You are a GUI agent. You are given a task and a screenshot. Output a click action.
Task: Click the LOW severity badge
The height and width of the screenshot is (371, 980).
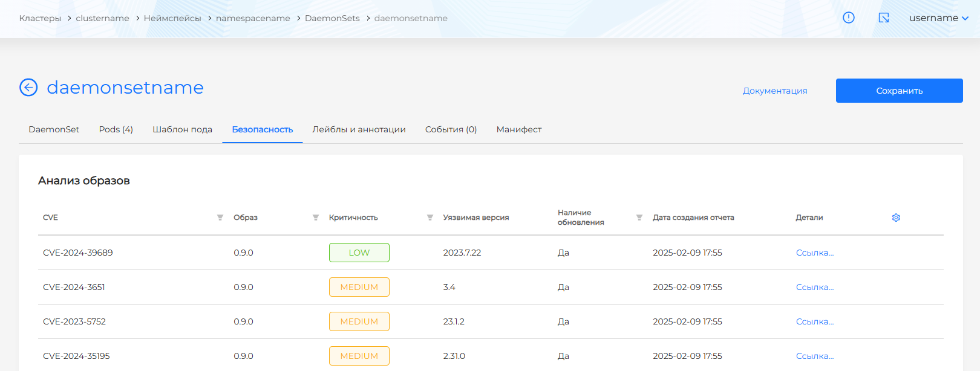(x=359, y=253)
